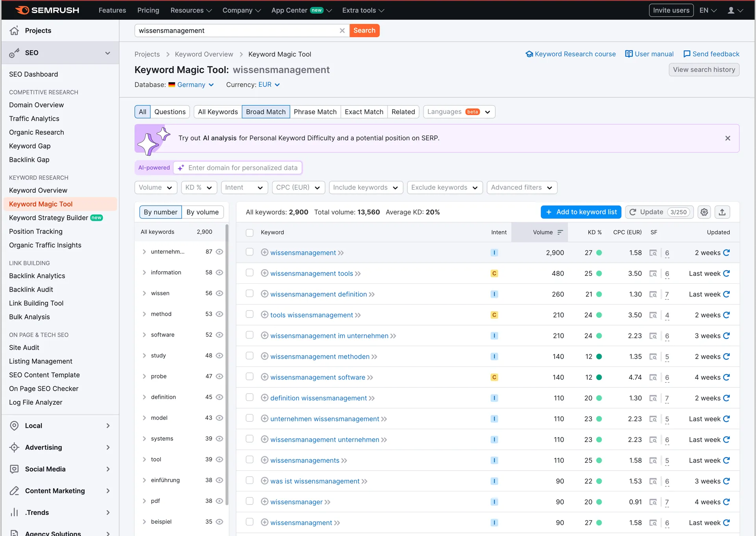Tick the select-all keywords checkbox
The width and height of the screenshot is (756, 536).
click(x=249, y=233)
